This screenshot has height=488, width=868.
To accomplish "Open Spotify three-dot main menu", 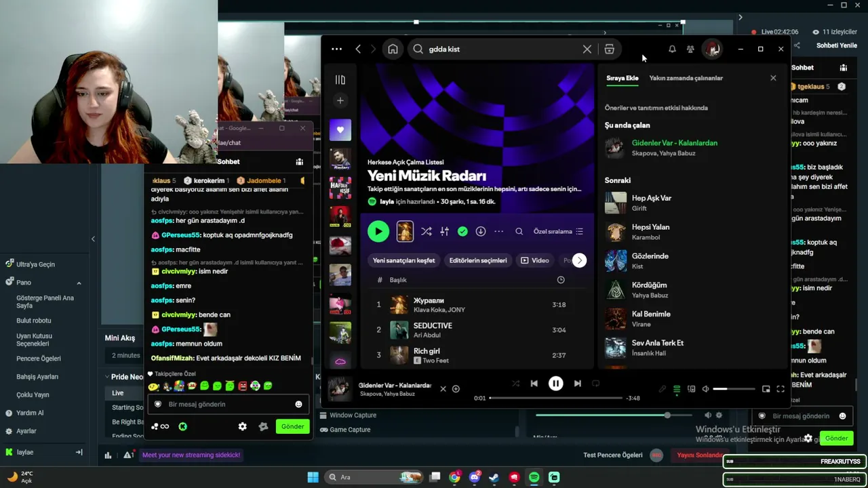I will 336,49.
